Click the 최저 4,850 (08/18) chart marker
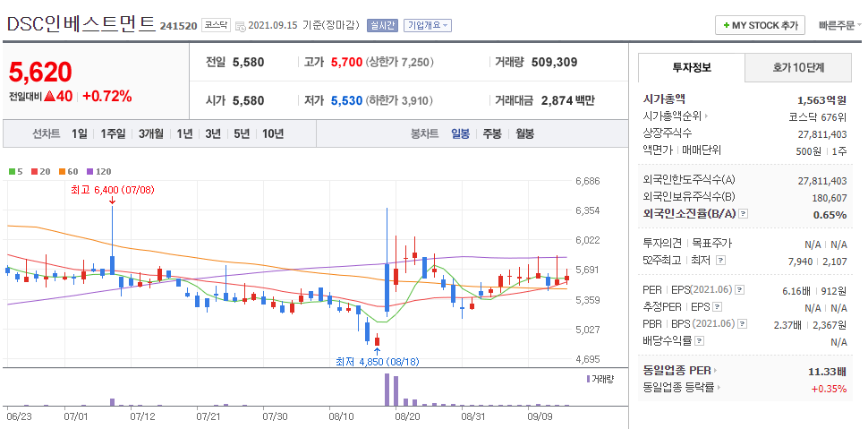 pyautogui.click(x=378, y=362)
